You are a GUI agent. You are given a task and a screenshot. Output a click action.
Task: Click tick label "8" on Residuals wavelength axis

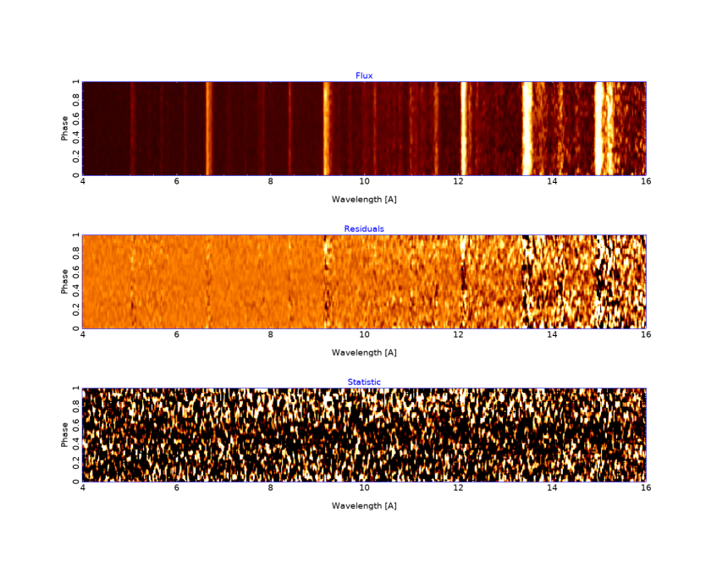pyautogui.click(x=270, y=335)
